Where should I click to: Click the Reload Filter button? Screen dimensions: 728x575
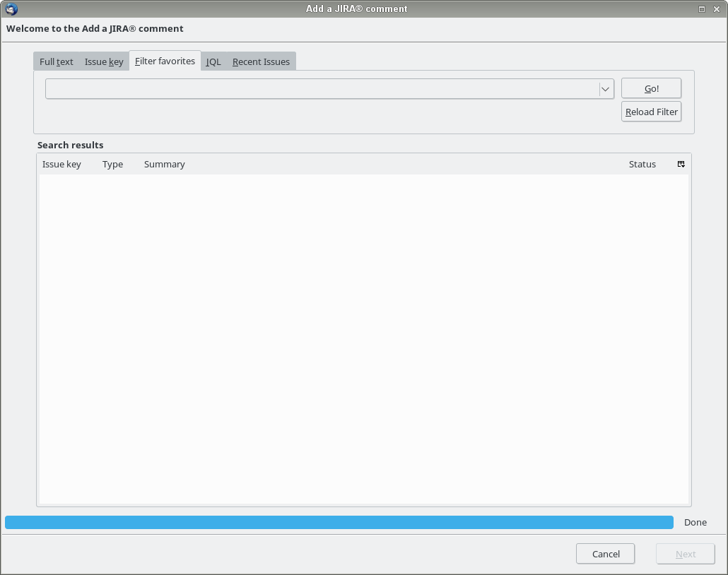pyautogui.click(x=652, y=112)
